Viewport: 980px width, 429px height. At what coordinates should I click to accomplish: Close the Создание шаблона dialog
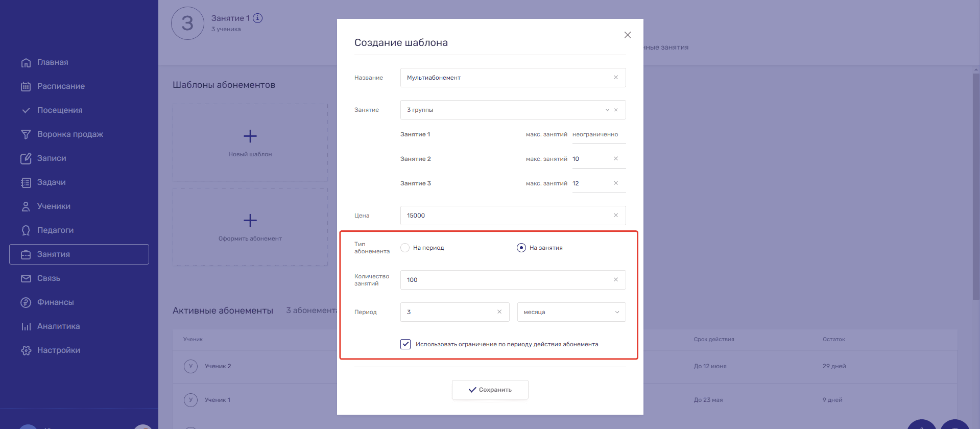pyautogui.click(x=628, y=35)
